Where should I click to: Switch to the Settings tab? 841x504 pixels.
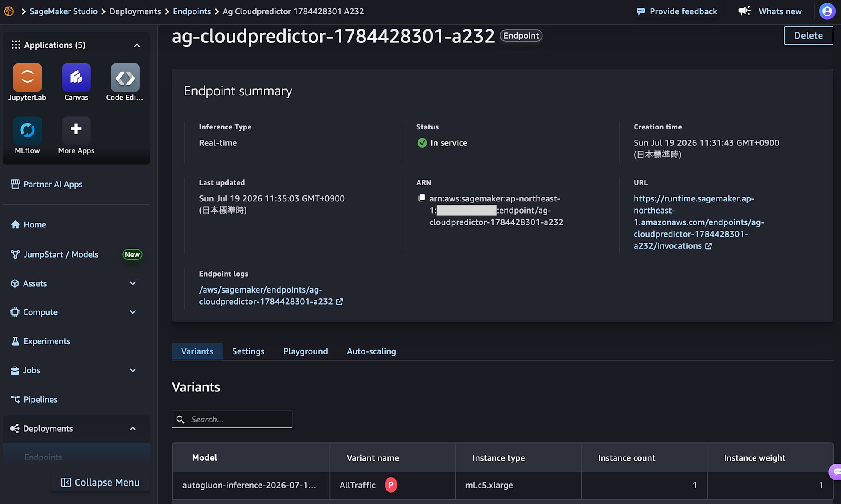[x=248, y=351]
